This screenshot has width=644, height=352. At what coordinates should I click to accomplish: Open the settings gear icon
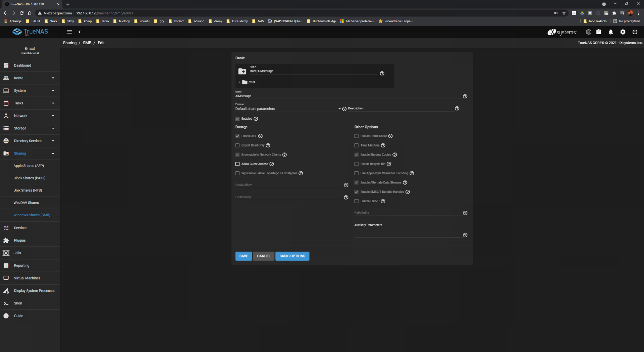623,32
